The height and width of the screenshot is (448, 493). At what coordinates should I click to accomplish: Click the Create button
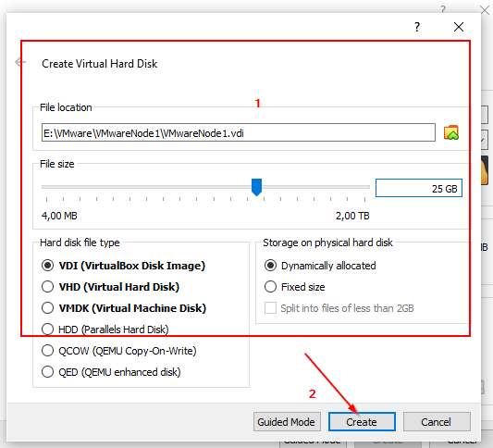point(362,421)
